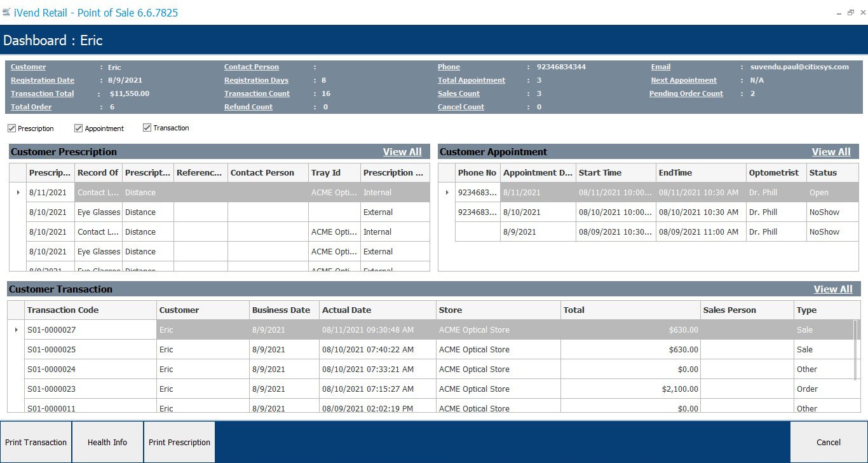Disable the Transaction checkbox

click(x=146, y=128)
